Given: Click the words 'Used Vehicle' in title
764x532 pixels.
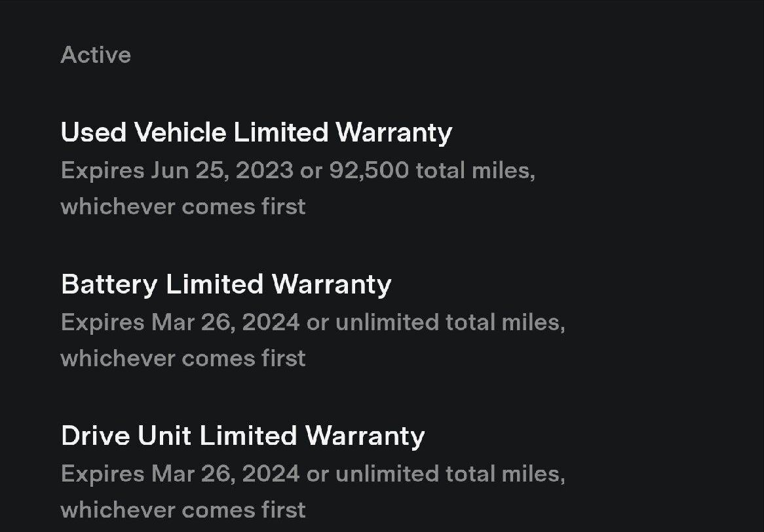Looking at the screenshot, I should [x=143, y=132].
